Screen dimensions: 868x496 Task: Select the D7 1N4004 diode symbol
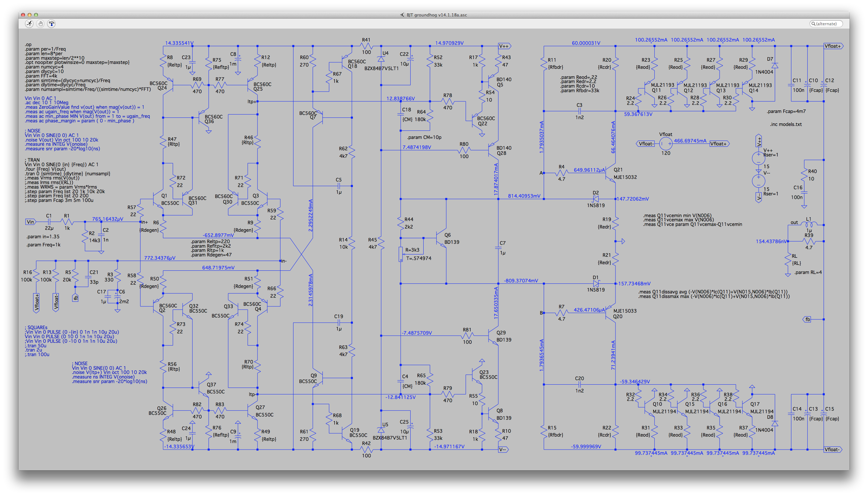(775, 65)
